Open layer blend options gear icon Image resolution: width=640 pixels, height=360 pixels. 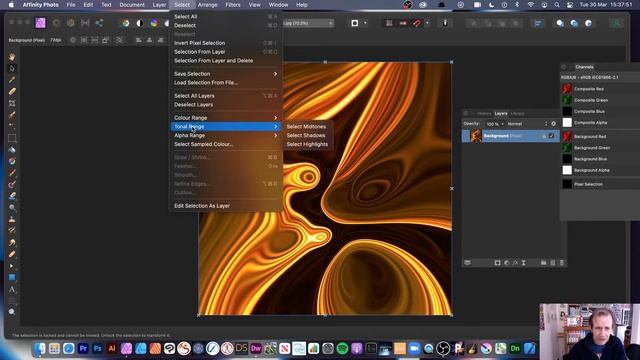coord(553,124)
